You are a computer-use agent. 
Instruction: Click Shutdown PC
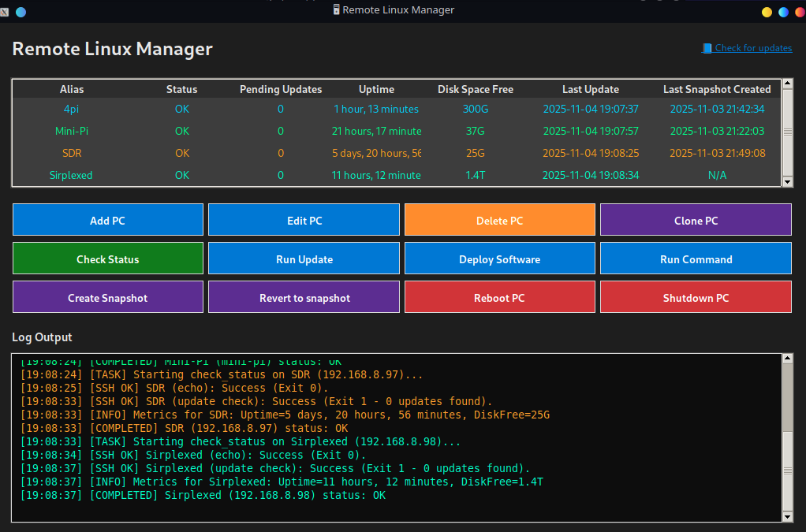[695, 297]
